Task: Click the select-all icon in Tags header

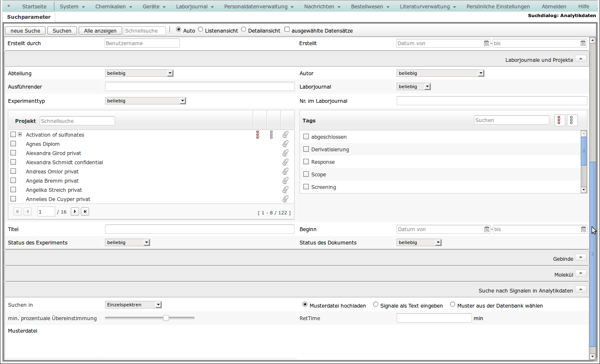Action: tap(559, 120)
